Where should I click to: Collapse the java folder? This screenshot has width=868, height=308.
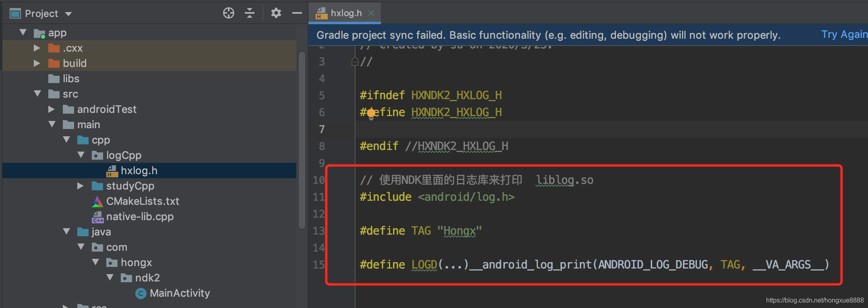tap(66, 232)
